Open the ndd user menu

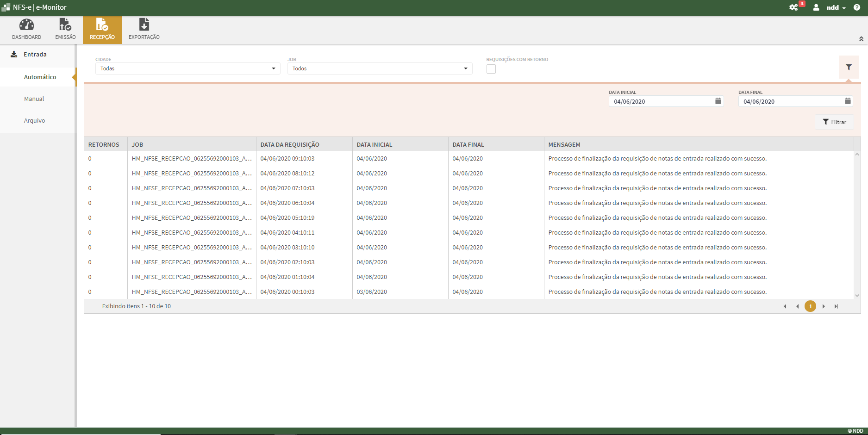[x=836, y=7]
